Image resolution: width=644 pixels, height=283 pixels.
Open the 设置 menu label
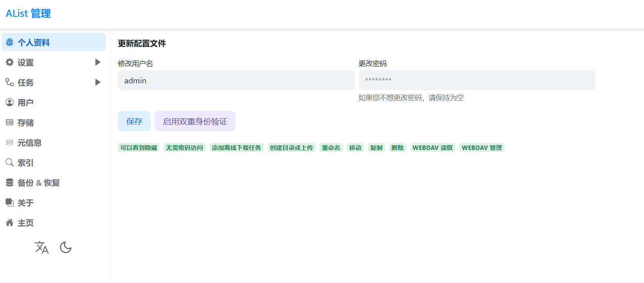click(x=26, y=63)
